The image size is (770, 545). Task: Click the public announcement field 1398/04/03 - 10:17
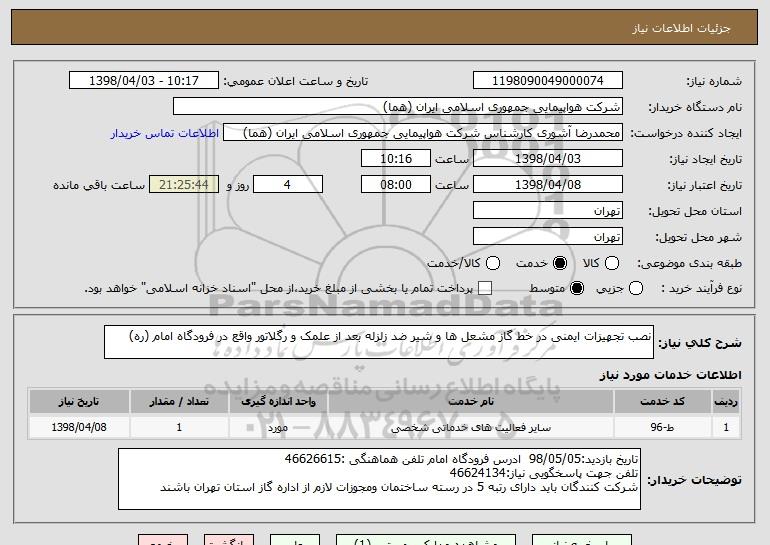[x=144, y=80]
